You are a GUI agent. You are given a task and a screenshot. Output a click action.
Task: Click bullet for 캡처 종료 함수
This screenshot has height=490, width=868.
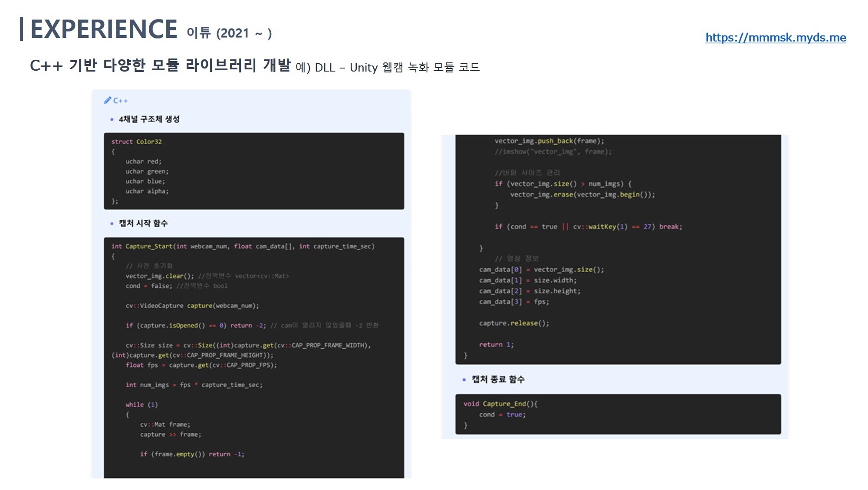tap(464, 379)
